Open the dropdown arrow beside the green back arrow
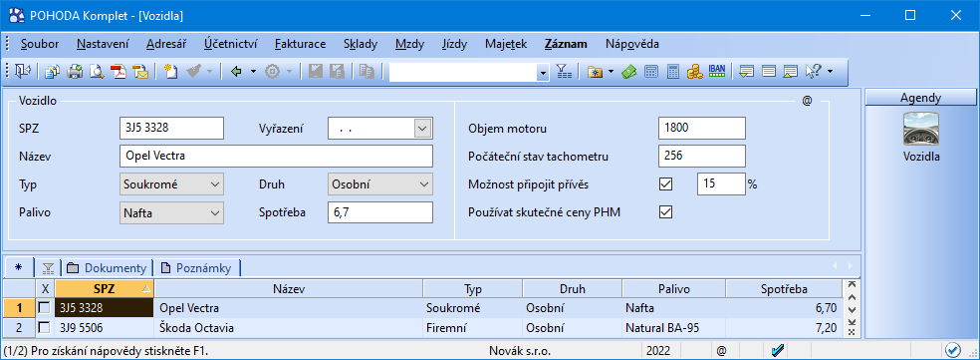The width and height of the screenshot is (980, 360). tap(253, 72)
